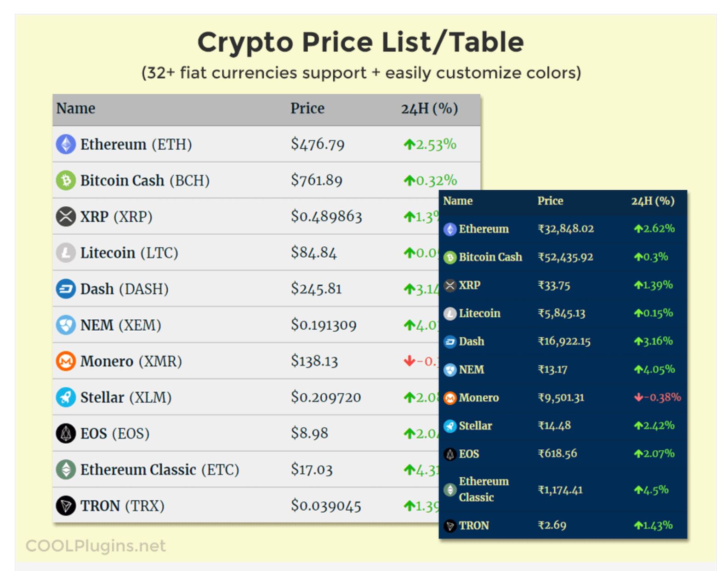Open the Ethereum Classic (ETC) name link
The width and height of the screenshot is (728, 571).
pyautogui.click(x=160, y=469)
